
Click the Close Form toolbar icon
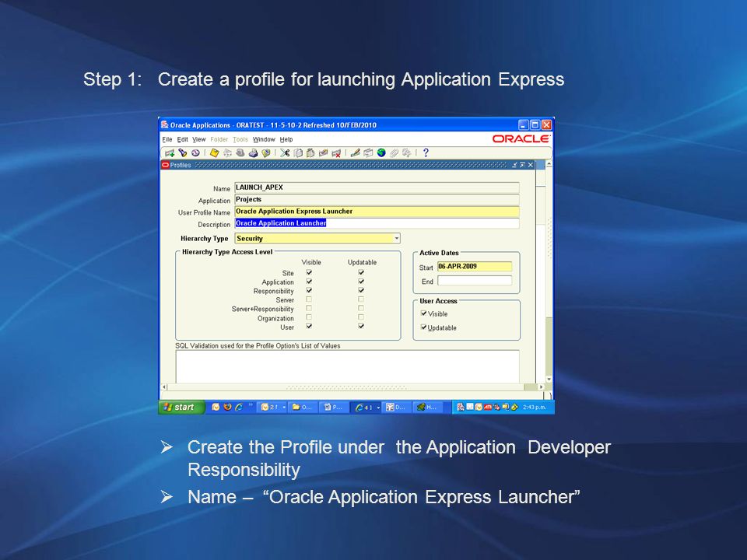click(266, 153)
